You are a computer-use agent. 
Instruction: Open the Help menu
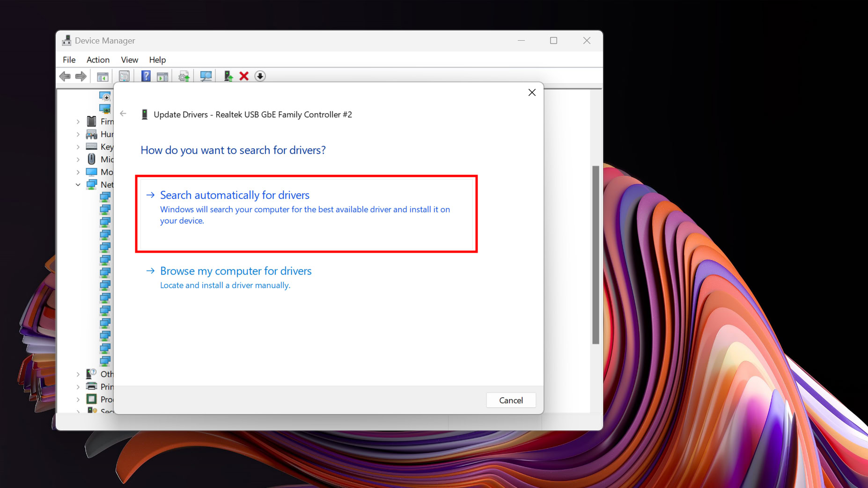(x=157, y=60)
